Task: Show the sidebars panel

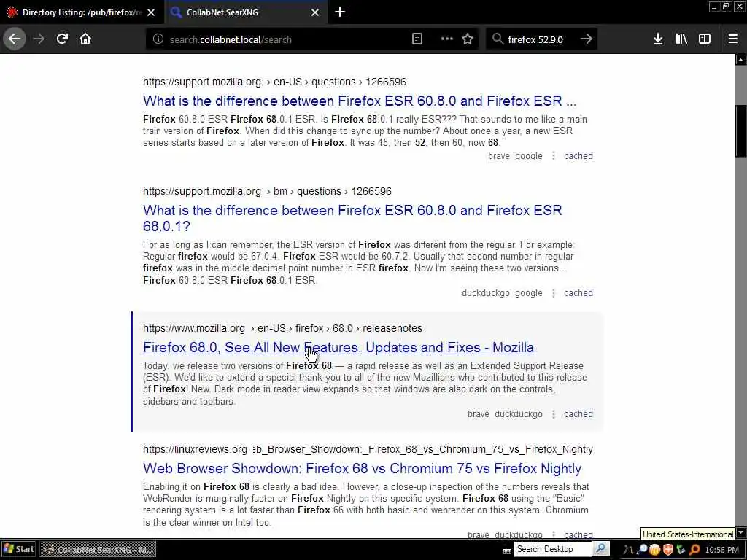Action: pyautogui.click(x=705, y=39)
